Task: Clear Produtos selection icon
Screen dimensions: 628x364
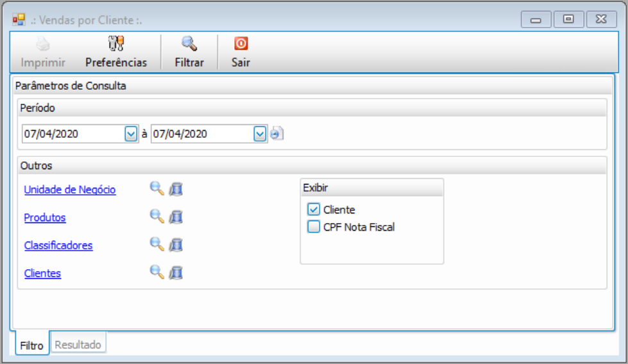Action: pos(176,217)
